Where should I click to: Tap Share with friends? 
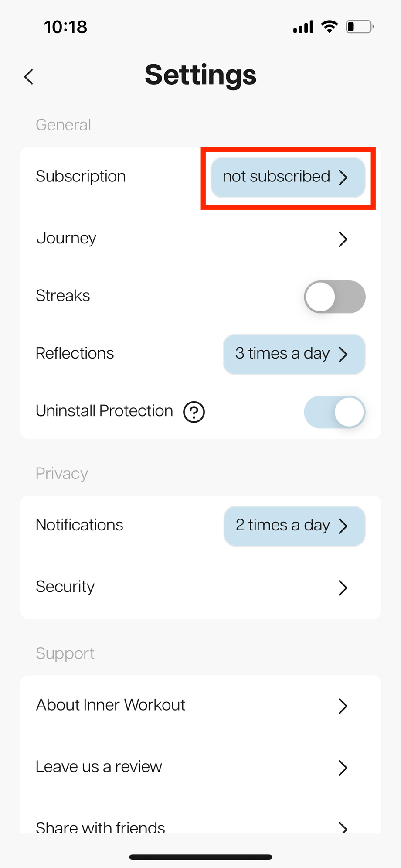tap(100, 827)
